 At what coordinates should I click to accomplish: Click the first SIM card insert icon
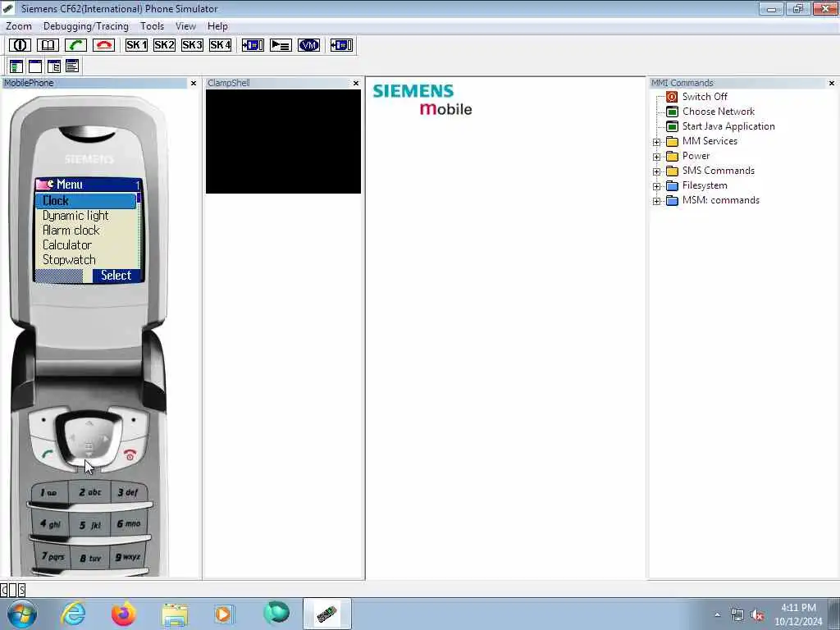click(253, 45)
